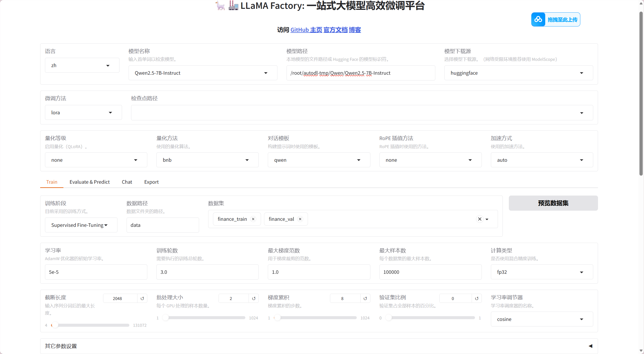Screen dimensions: 644x354
Task: Switch to the Export tab
Action: click(151, 182)
